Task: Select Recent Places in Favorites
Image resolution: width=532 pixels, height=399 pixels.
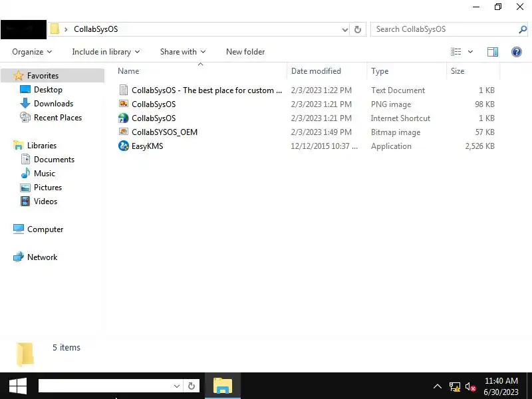Action: coord(58,118)
